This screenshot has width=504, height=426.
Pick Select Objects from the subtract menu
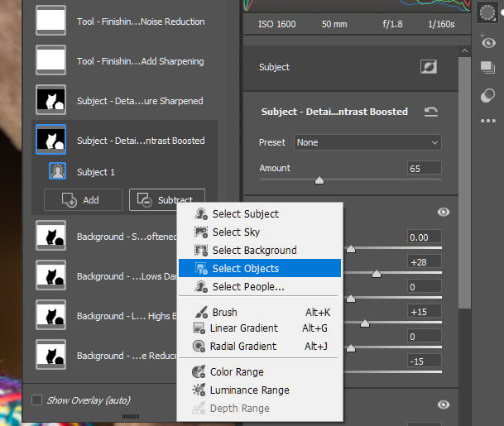coord(245,269)
